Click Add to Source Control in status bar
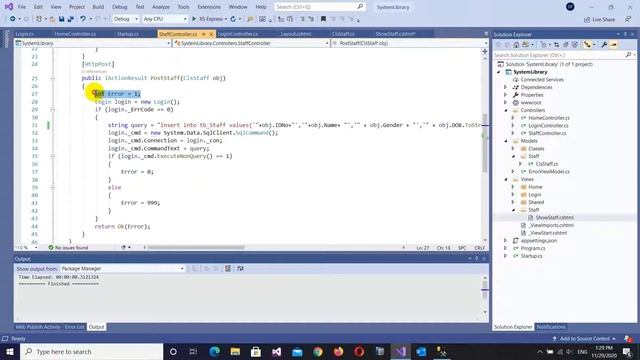The width and height of the screenshot is (640, 360). click(584, 339)
